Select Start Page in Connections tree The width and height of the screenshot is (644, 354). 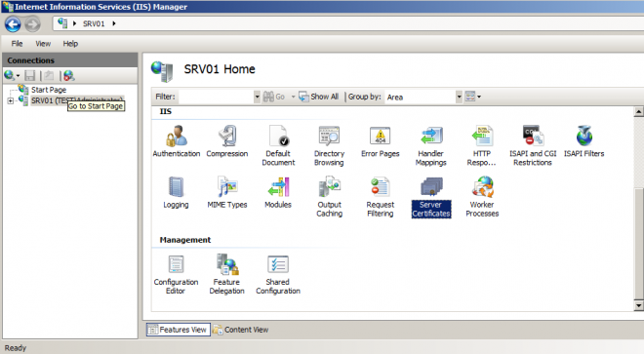pos(49,90)
